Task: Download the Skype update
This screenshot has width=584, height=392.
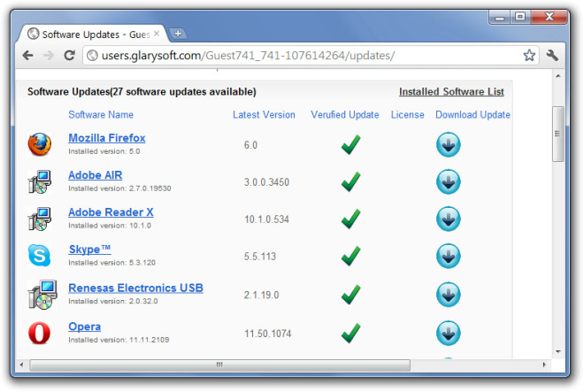Action: coord(449,256)
